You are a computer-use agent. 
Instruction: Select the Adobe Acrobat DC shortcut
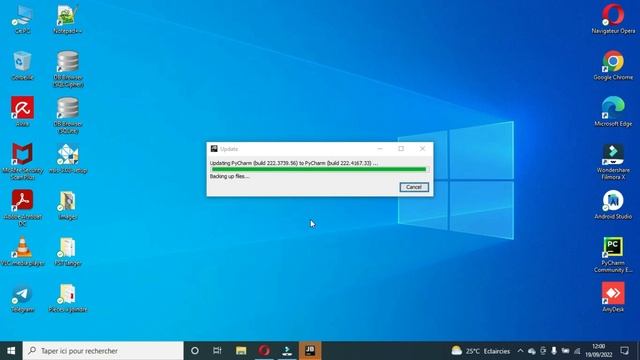pyautogui.click(x=22, y=208)
